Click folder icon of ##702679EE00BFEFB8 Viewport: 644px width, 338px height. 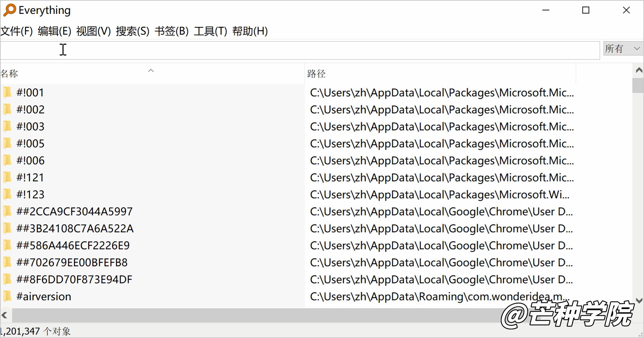pyautogui.click(x=7, y=262)
